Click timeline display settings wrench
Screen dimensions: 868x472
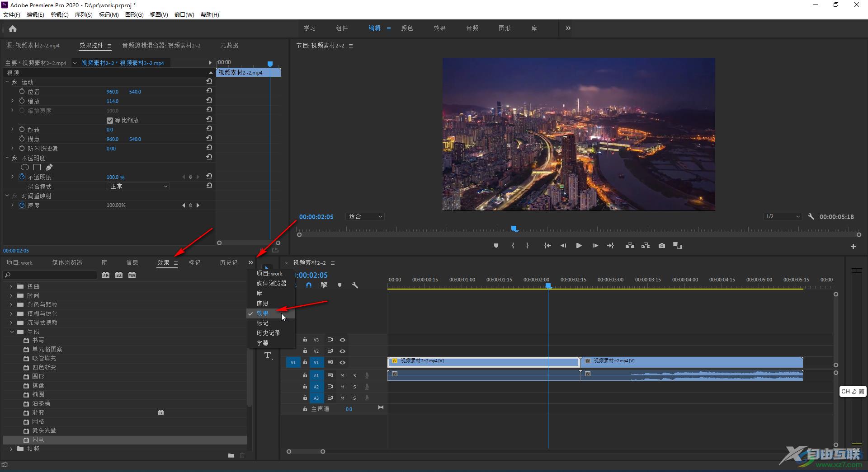click(355, 285)
